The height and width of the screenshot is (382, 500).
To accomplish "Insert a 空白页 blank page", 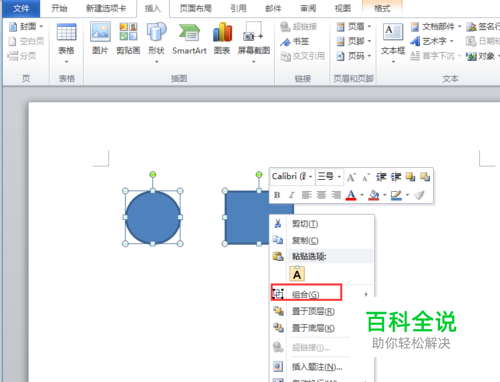I will click(26, 41).
